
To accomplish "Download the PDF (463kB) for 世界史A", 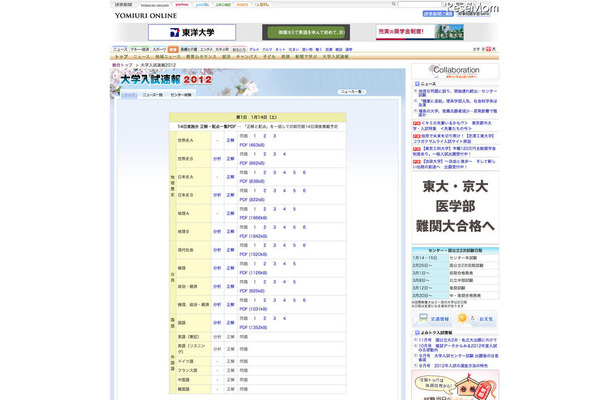I will pyautogui.click(x=252, y=145).
